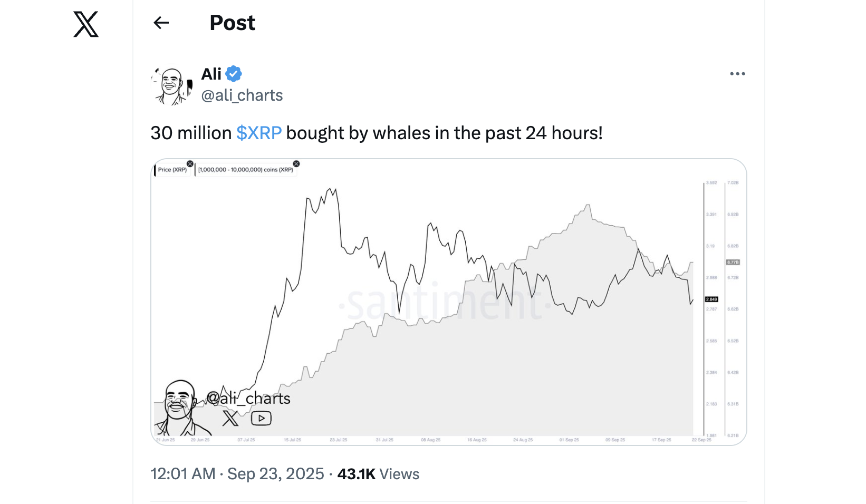Open the 12:01 AM · Sep 23, 2025 timestamp
This screenshot has width=866, height=504.
[x=237, y=474]
